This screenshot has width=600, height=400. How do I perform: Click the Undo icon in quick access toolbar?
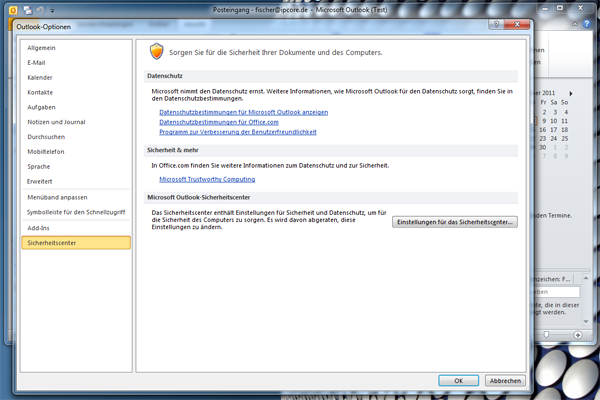tap(40, 10)
